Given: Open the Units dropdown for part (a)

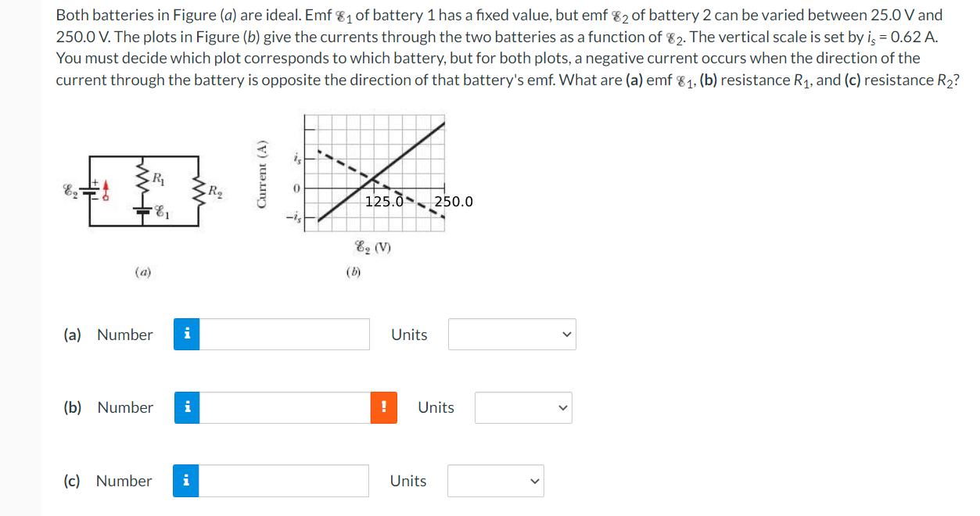Looking at the screenshot, I should [x=512, y=334].
